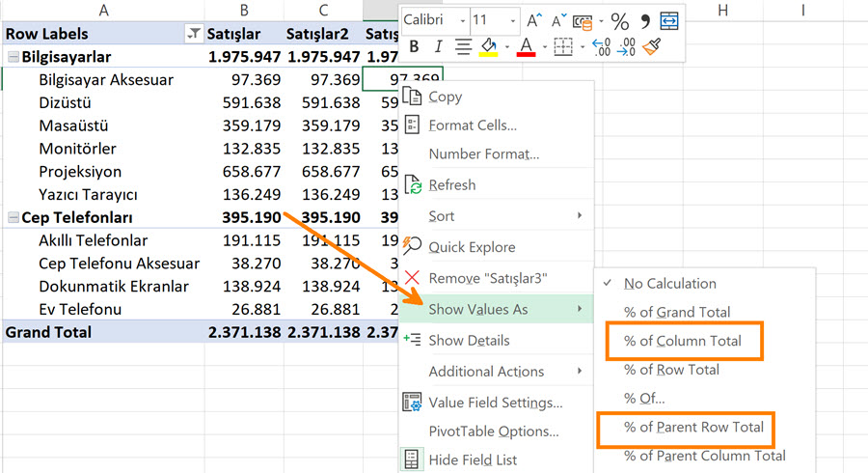Select column A header

pos(103,10)
